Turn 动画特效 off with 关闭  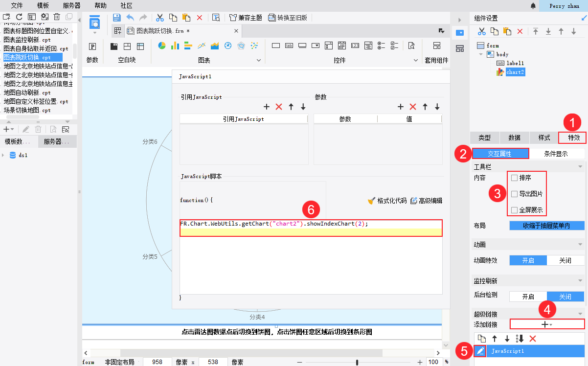pyautogui.click(x=565, y=260)
